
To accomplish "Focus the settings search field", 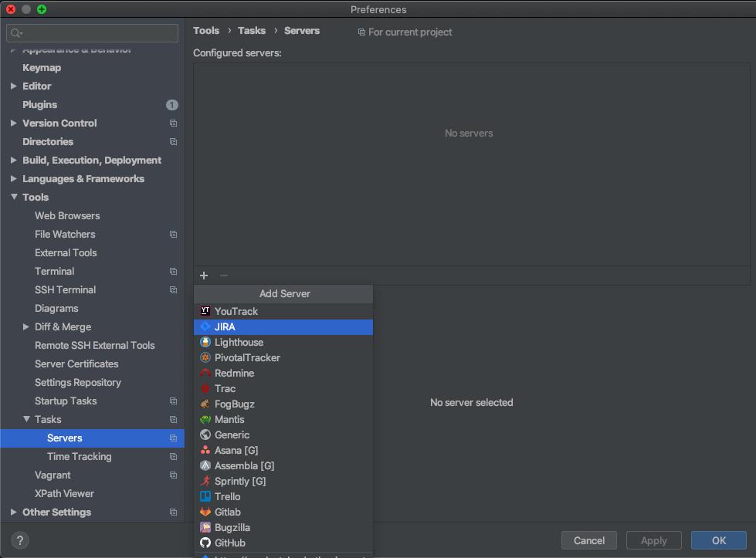I will [x=92, y=32].
